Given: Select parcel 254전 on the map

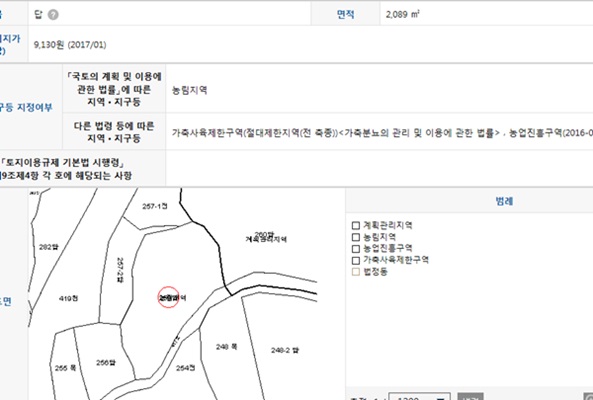Looking at the screenshot, I should pyautogui.click(x=185, y=367).
